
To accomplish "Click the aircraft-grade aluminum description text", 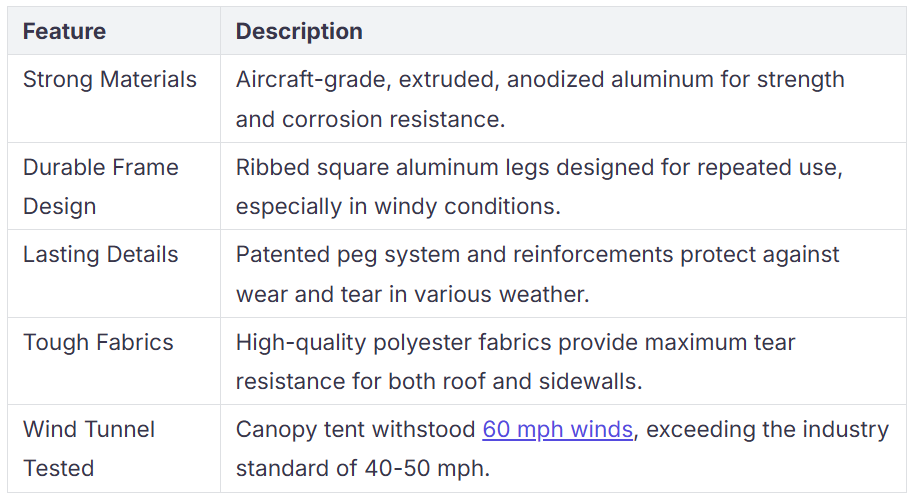I will coord(540,80).
